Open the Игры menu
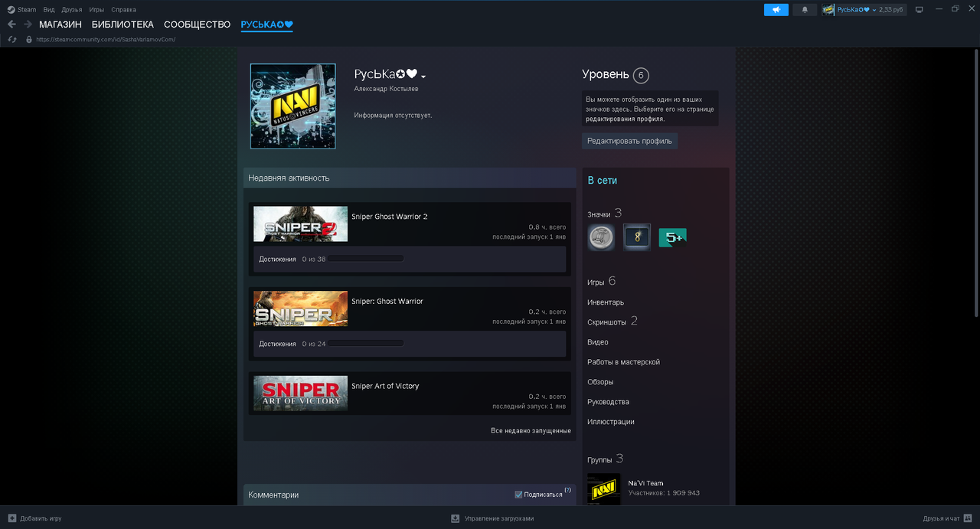The height and width of the screenshot is (529, 980). (96, 9)
